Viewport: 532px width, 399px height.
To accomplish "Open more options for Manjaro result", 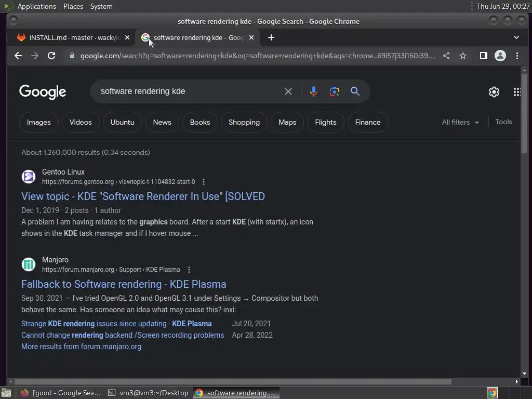I will click(x=189, y=270).
